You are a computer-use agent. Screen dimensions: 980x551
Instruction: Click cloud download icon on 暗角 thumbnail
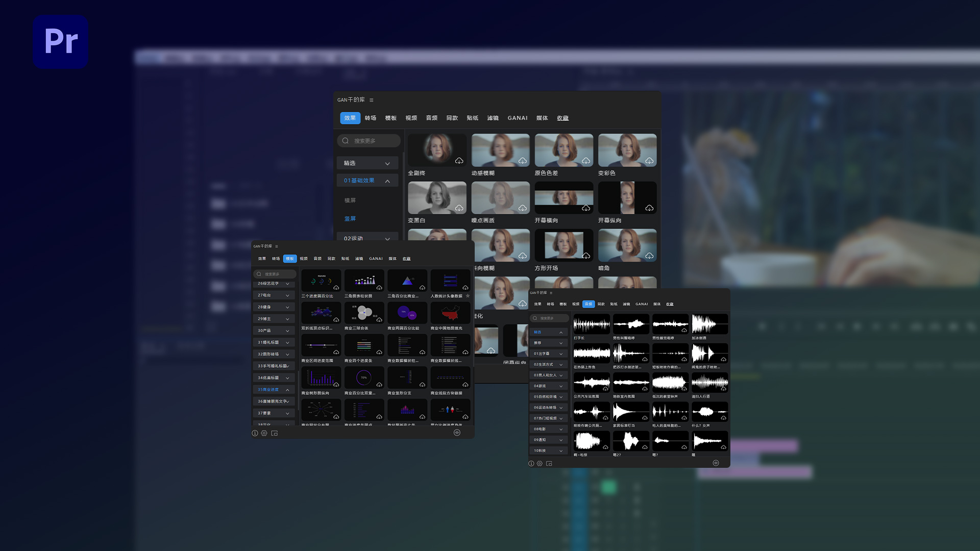pos(649,256)
